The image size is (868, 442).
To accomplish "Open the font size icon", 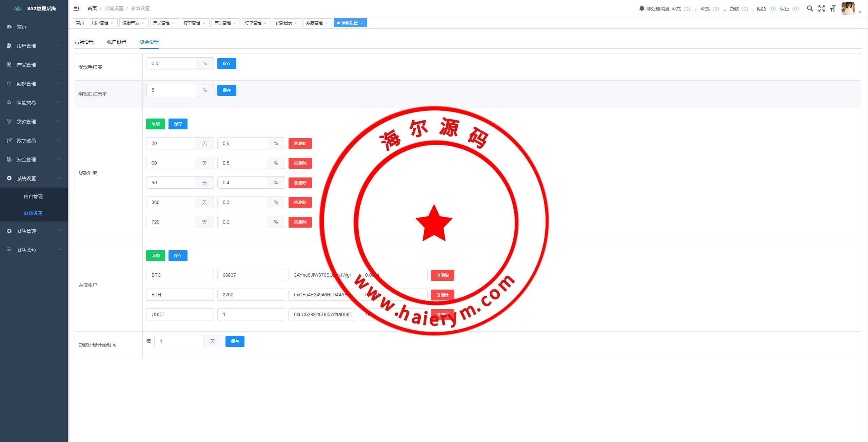I will click(x=833, y=9).
